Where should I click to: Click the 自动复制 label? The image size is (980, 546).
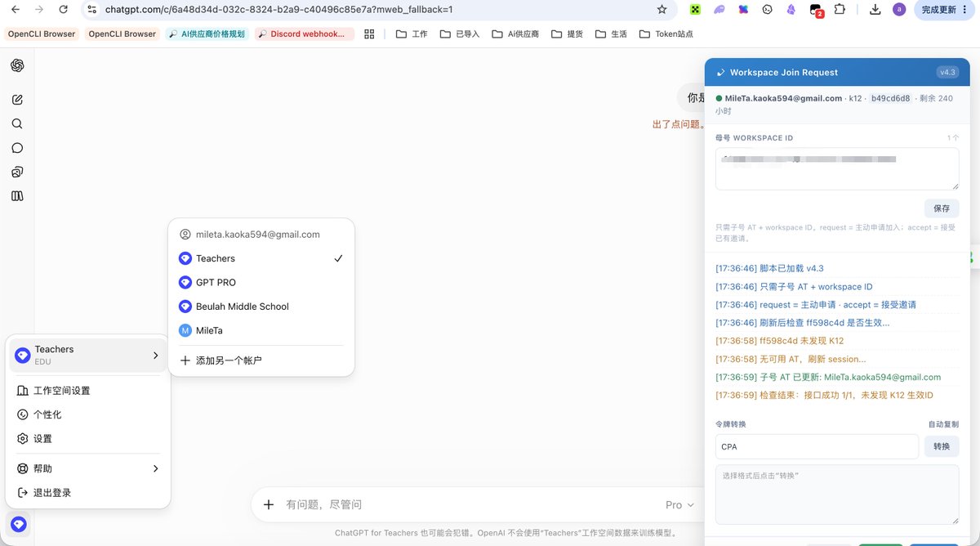(x=943, y=424)
